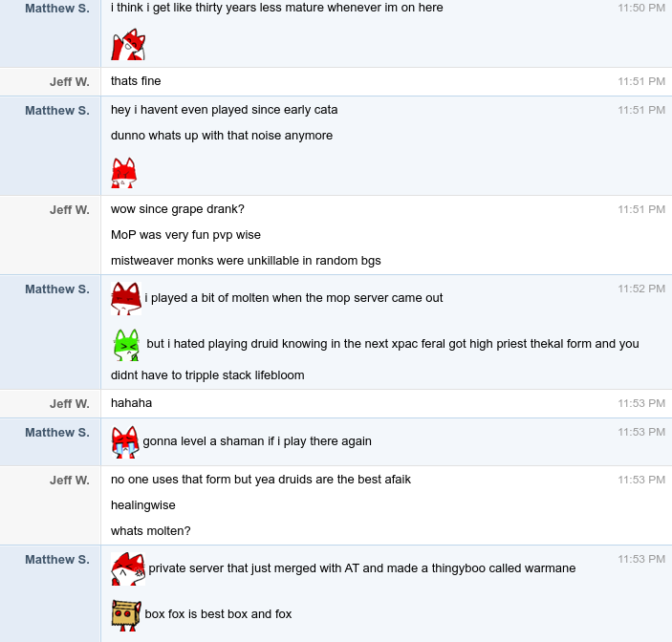Image resolution: width=672 pixels, height=642 pixels.
Task: Click the crying fox emoticon
Action: click(125, 442)
